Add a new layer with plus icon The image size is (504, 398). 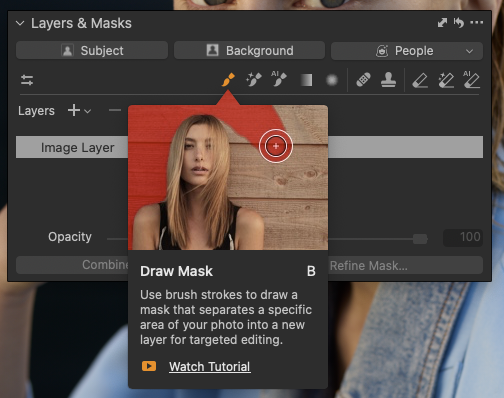(74, 110)
